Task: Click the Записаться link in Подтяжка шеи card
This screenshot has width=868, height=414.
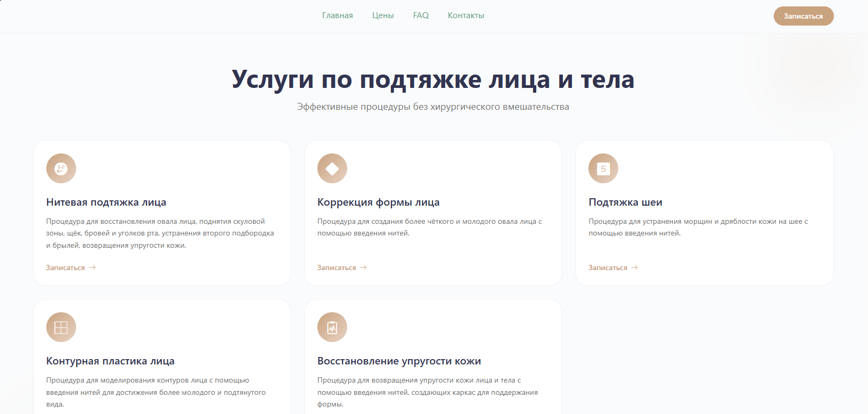Action: [x=608, y=267]
